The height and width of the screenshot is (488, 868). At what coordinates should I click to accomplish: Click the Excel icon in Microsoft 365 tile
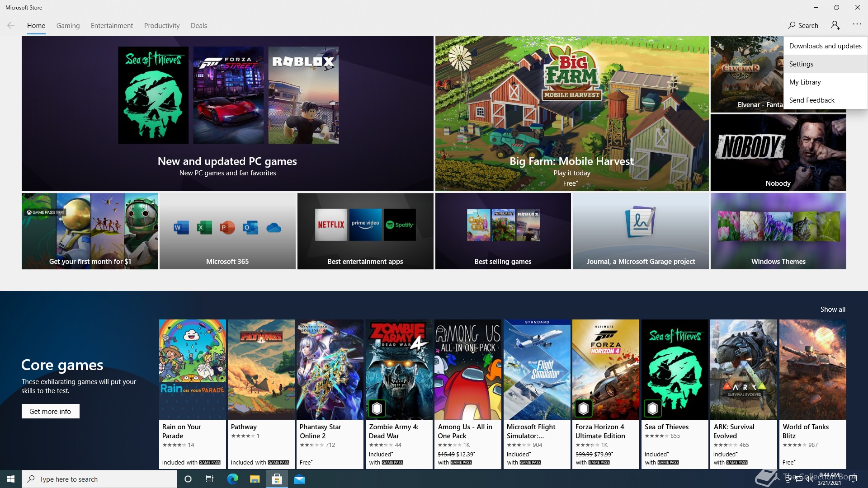(204, 227)
